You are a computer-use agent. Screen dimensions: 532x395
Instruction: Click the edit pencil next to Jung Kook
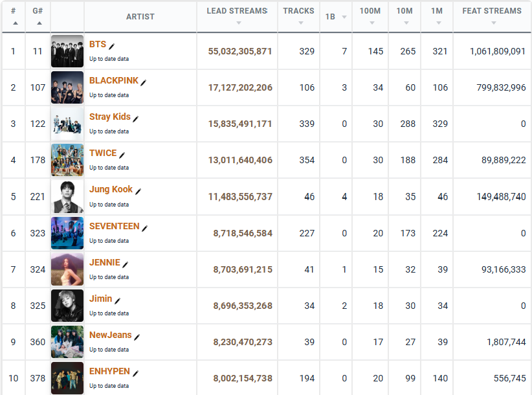coord(138,192)
